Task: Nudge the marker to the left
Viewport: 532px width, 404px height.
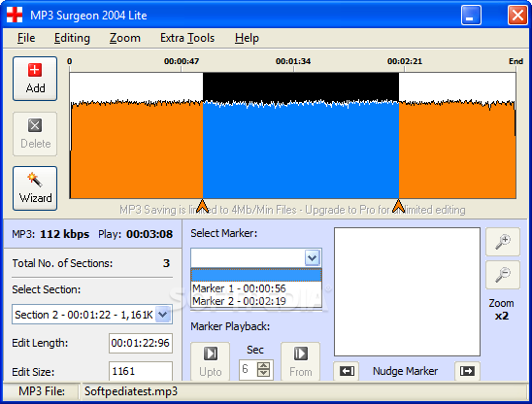Action: click(x=347, y=371)
